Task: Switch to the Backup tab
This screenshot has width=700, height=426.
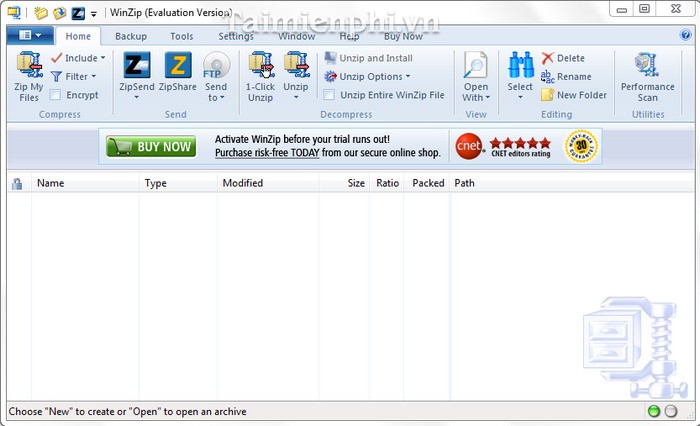Action: click(131, 36)
